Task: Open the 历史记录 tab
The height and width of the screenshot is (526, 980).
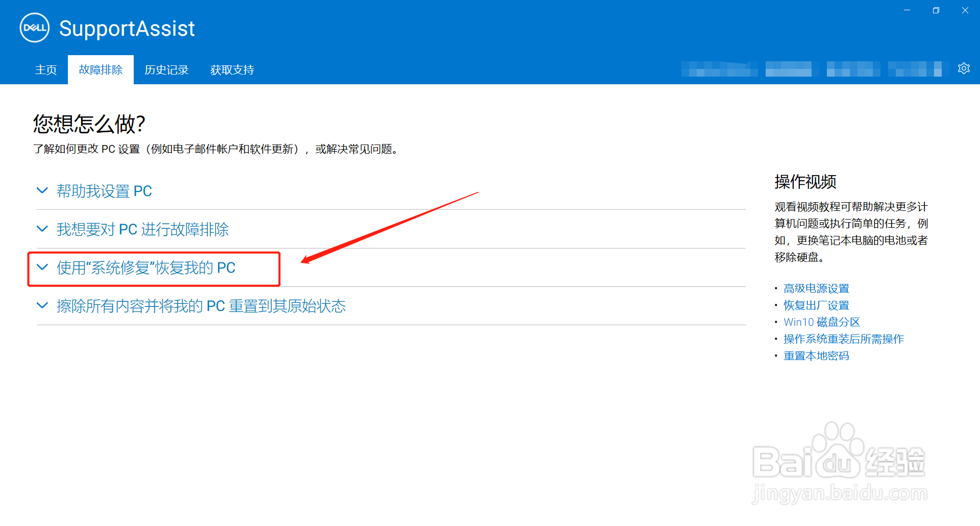Action: (166, 70)
